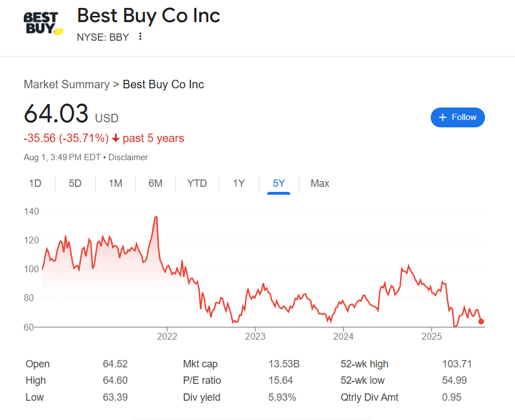Select the 5D time range tab
The height and width of the screenshot is (420, 515).
(x=75, y=183)
